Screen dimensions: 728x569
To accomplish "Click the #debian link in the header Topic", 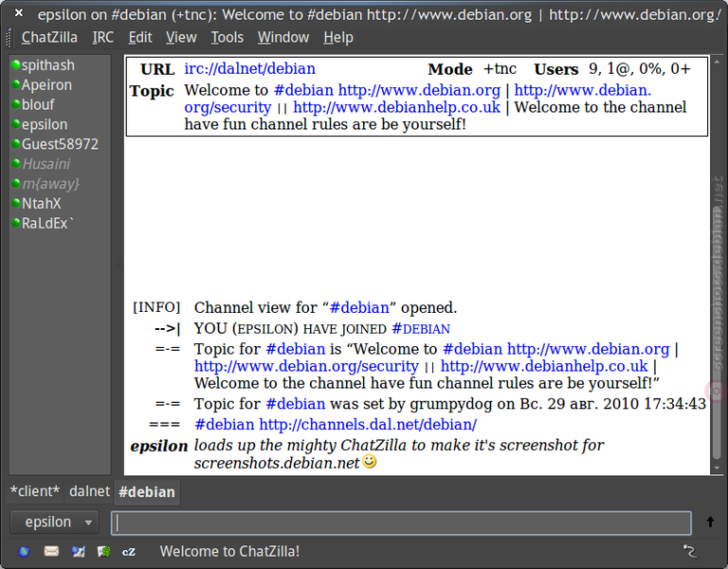I will pos(303,90).
